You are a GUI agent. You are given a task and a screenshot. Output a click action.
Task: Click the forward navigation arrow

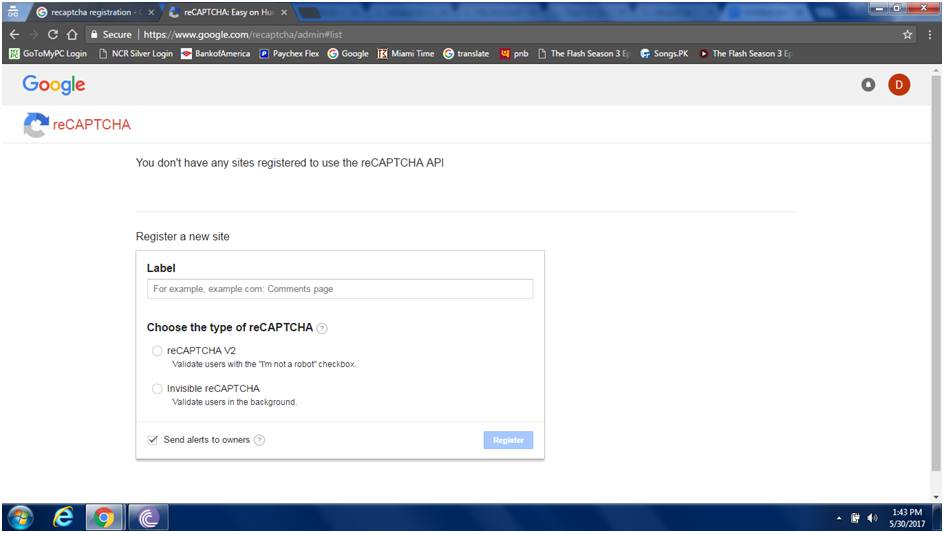click(34, 34)
